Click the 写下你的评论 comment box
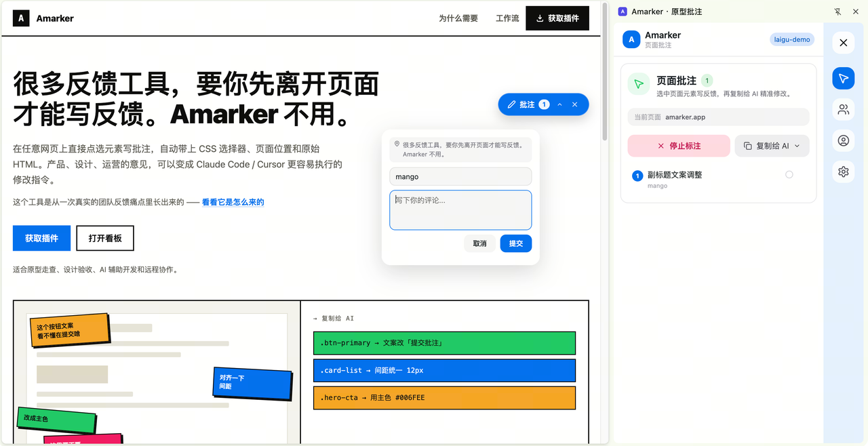The height and width of the screenshot is (446, 868). pyautogui.click(x=460, y=210)
